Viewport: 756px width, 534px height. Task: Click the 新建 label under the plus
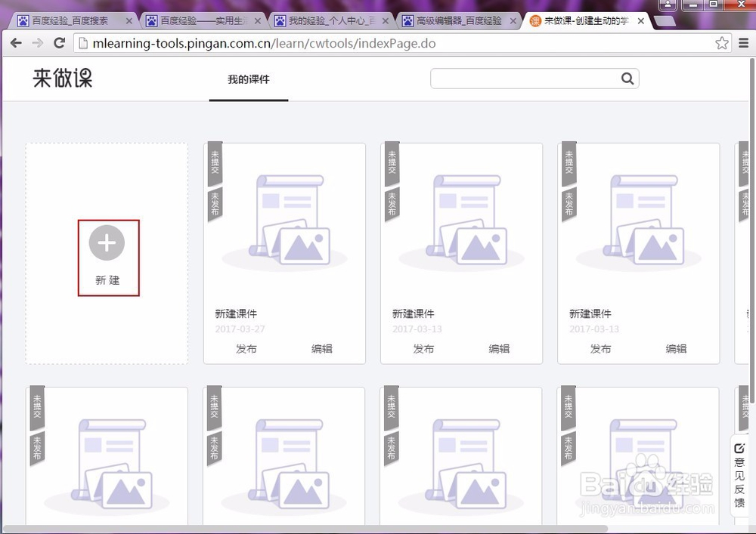107,280
